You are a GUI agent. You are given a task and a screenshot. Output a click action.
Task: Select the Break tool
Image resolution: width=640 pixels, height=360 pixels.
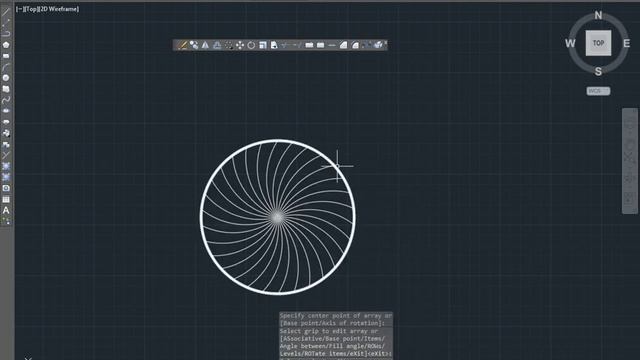[320, 45]
